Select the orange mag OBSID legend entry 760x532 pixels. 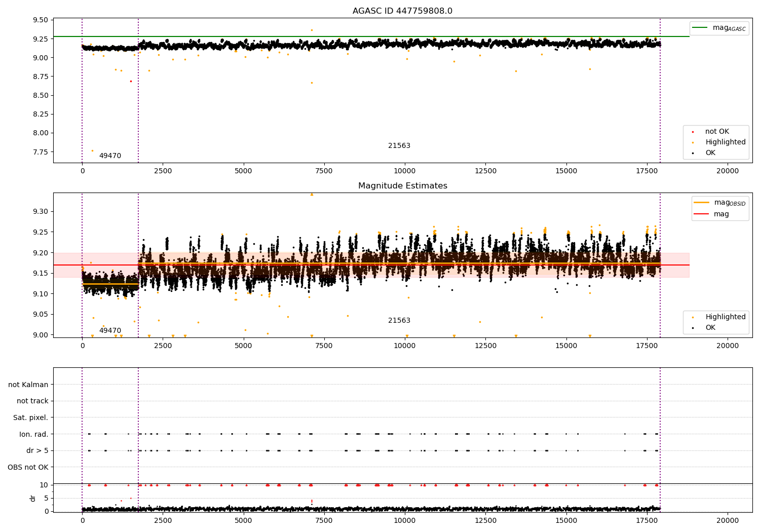[x=719, y=203]
